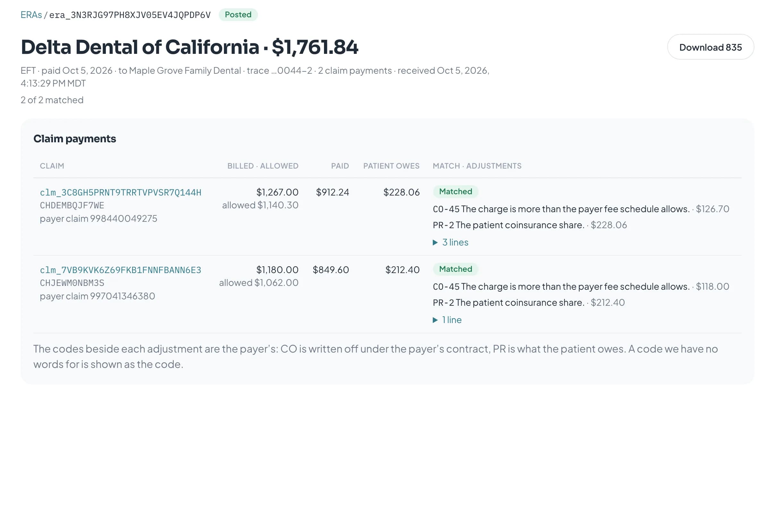
Task: Click the allowed $1,140.30 text
Action: coord(260,205)
